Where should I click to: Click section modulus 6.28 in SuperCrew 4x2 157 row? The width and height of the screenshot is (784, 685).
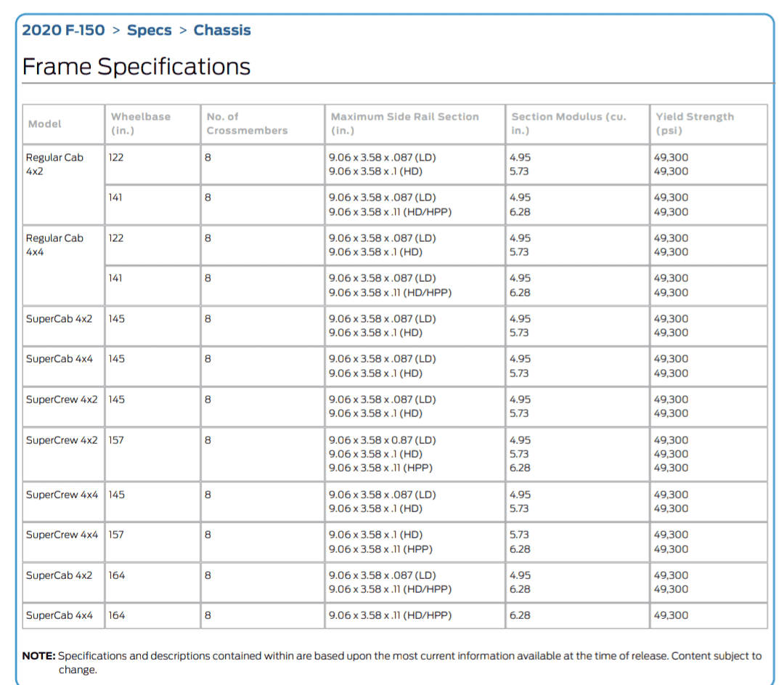pos(520,468)
